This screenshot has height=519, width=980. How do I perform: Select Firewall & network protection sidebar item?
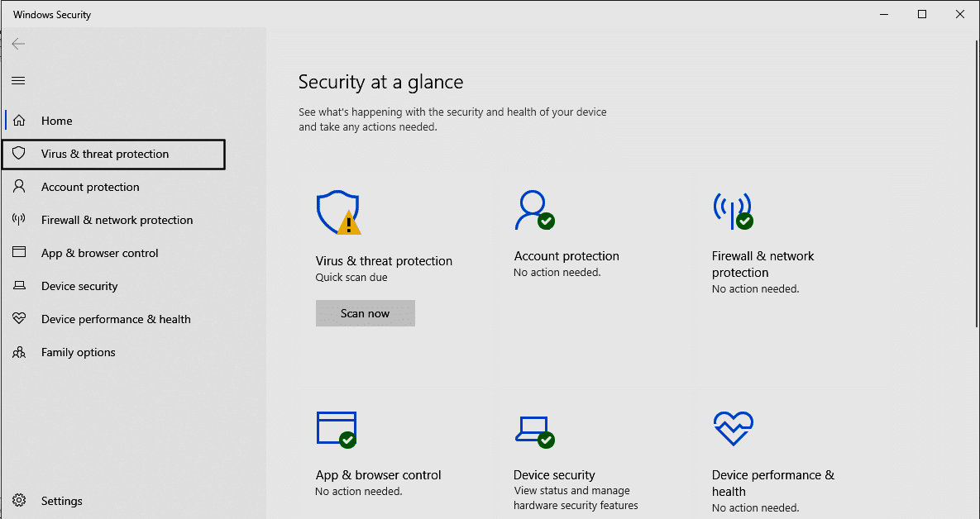coord(117,221)
